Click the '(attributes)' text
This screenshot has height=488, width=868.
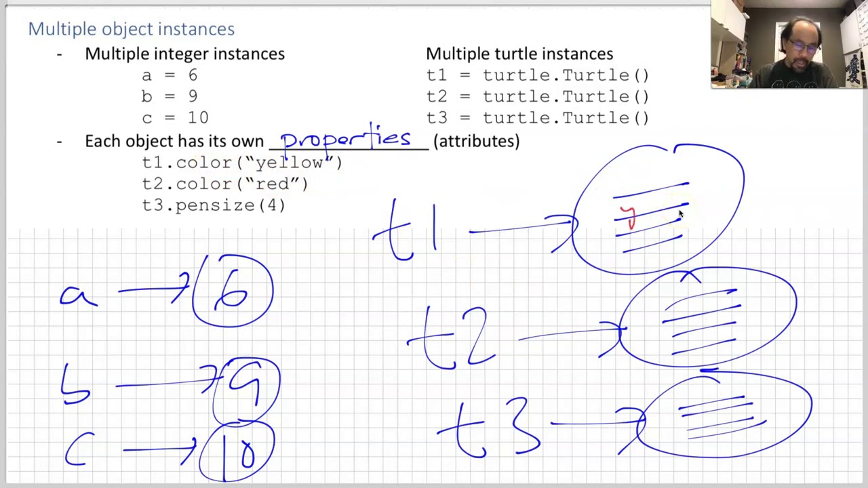[477, 141]
